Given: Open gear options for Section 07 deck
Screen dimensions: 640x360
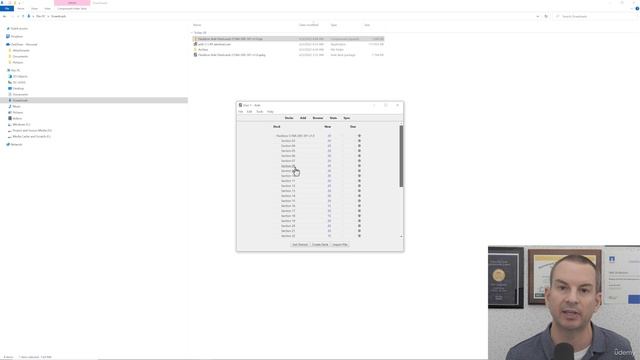Looking at the screenshot, I should (359, 161).
